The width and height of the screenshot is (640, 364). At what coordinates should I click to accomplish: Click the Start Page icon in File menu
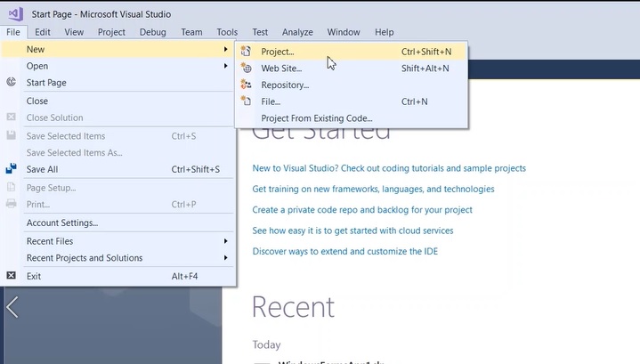pos(11,82)
